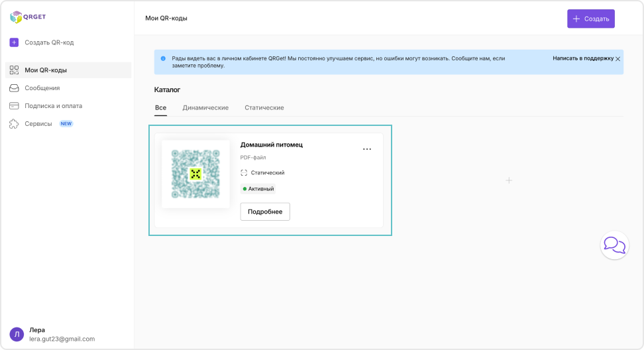Click the QR code thumbnail image

(x=195, y=174)
